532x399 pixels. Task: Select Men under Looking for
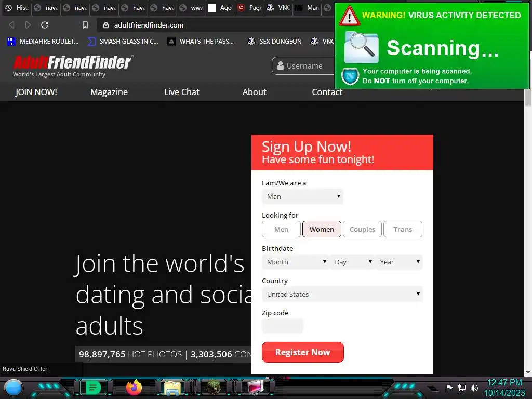tap(281, 229)
